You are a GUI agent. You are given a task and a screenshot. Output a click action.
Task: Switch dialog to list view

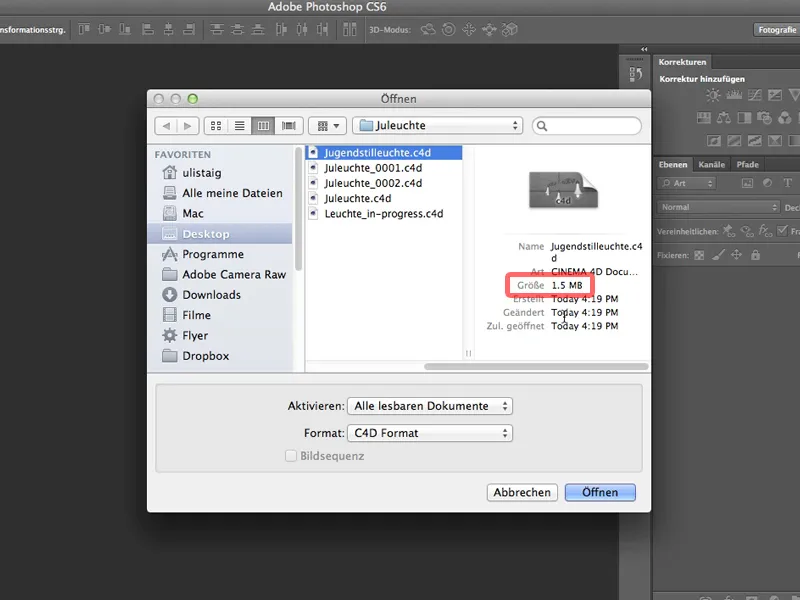click(x=239, y=126)
